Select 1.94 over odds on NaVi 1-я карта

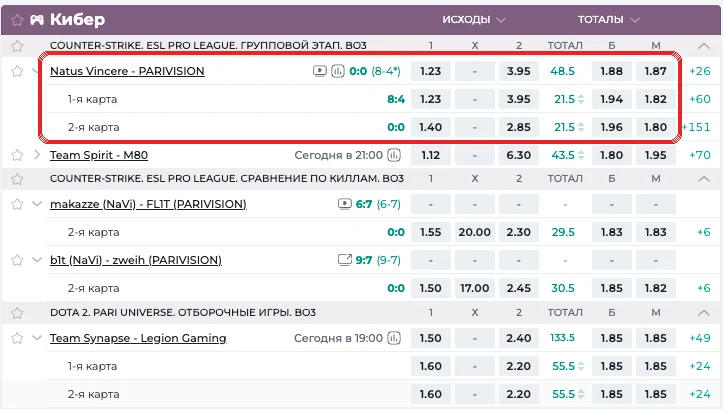611,99
